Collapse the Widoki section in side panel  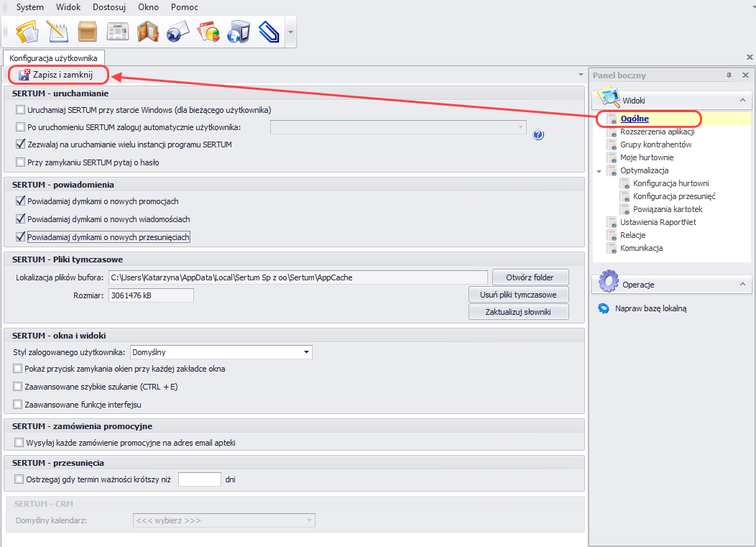tap(741, 101)
